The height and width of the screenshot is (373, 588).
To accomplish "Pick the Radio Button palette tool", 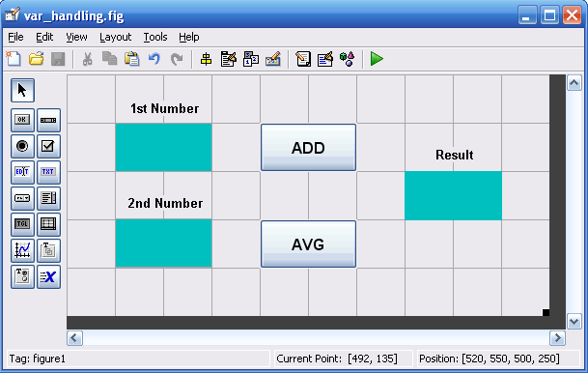I will (22, 146).
